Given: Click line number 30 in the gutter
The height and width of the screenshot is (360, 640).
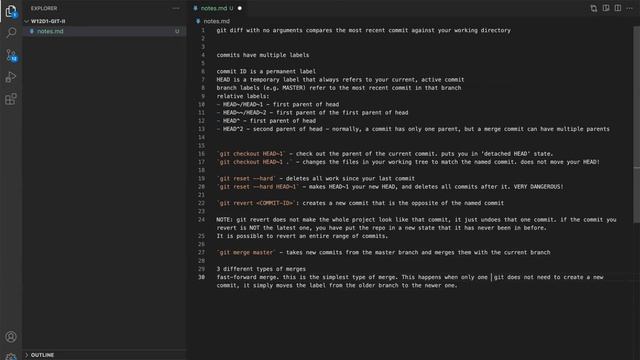Looking at the screenshot, I should (x=202, y=277).
